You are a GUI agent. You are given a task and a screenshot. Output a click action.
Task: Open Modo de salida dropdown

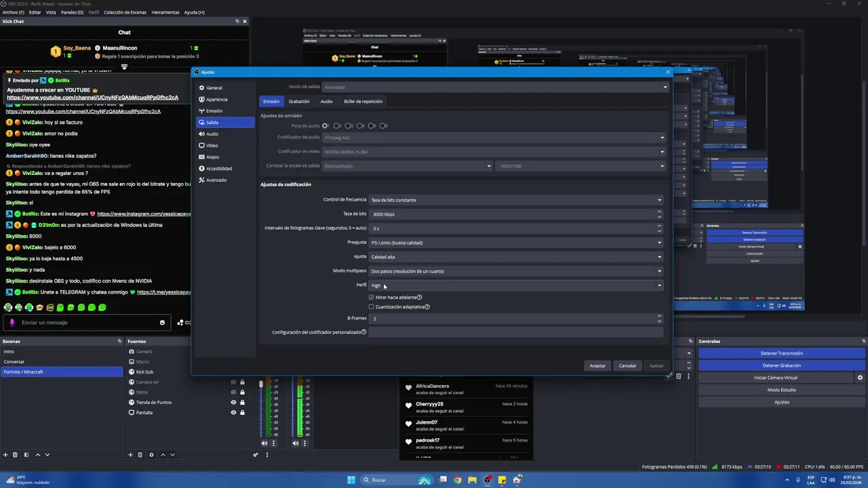click(495, 87)
